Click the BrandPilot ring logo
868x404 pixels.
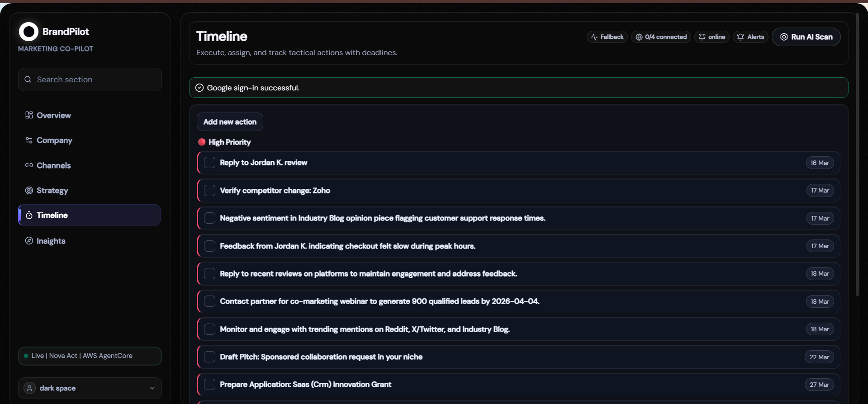tap(28, 32)
